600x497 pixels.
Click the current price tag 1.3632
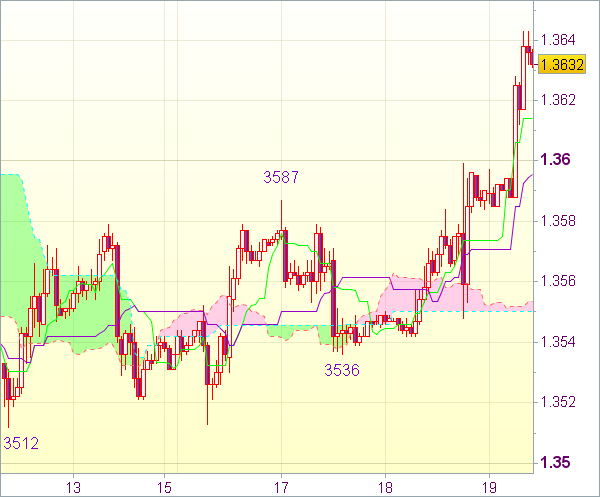coord(562,64)
